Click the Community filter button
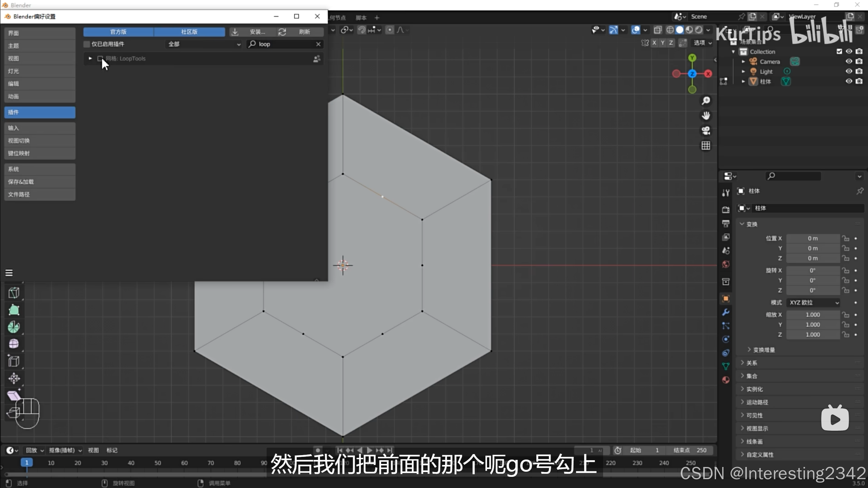The image size is (868, 488). 189,32
